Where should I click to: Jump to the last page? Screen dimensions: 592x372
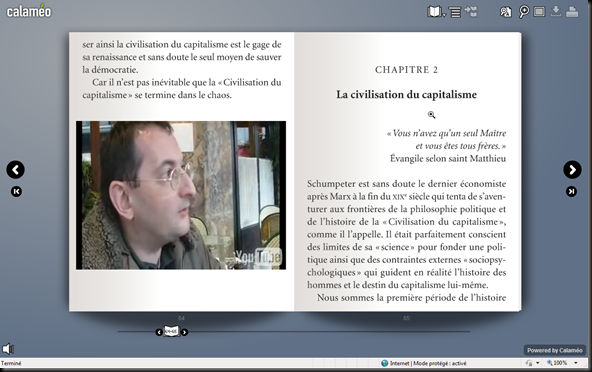[x=571, y=191]
